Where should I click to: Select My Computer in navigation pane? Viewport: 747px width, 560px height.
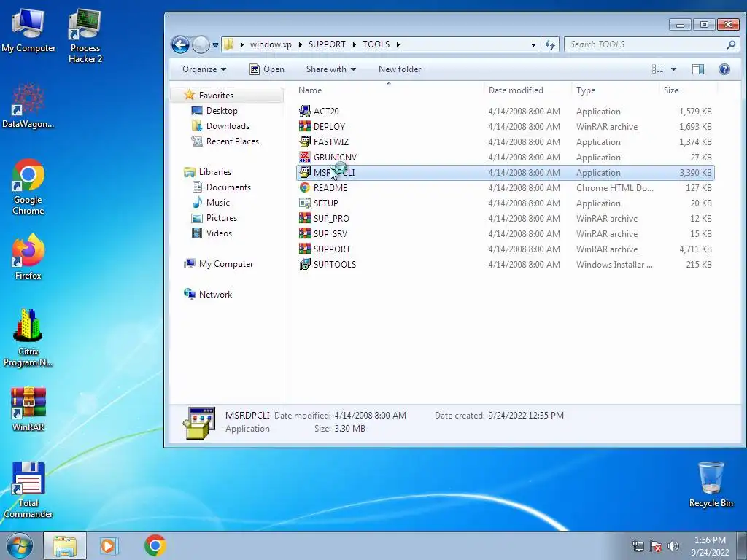click(219, 264)
